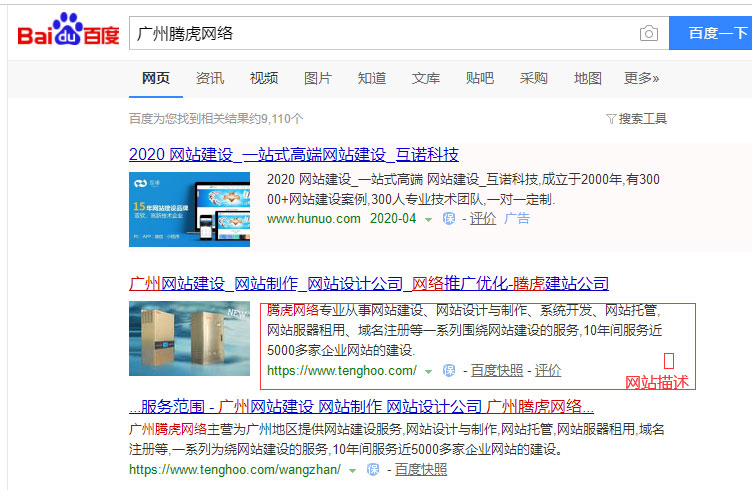Expand the arrow next to tenghoo.com/wangzhan/
This screenshot has height=490, width=752.
coord(353,470)
